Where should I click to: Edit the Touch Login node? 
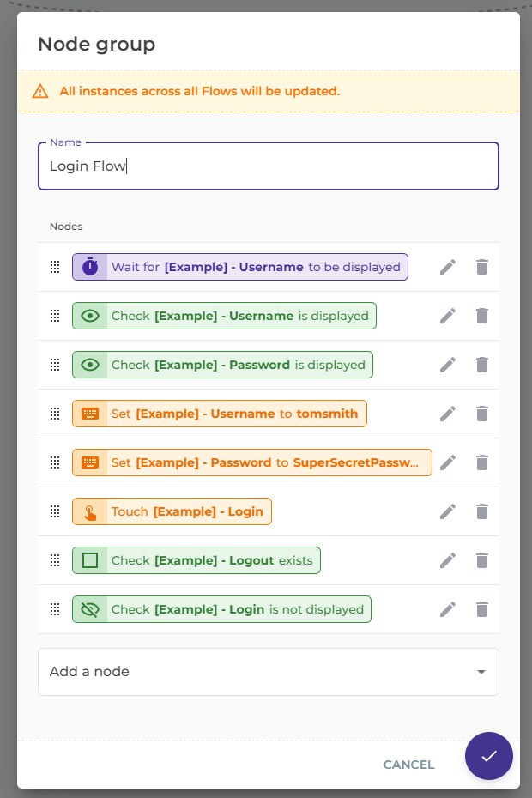(x=447, y=511)
